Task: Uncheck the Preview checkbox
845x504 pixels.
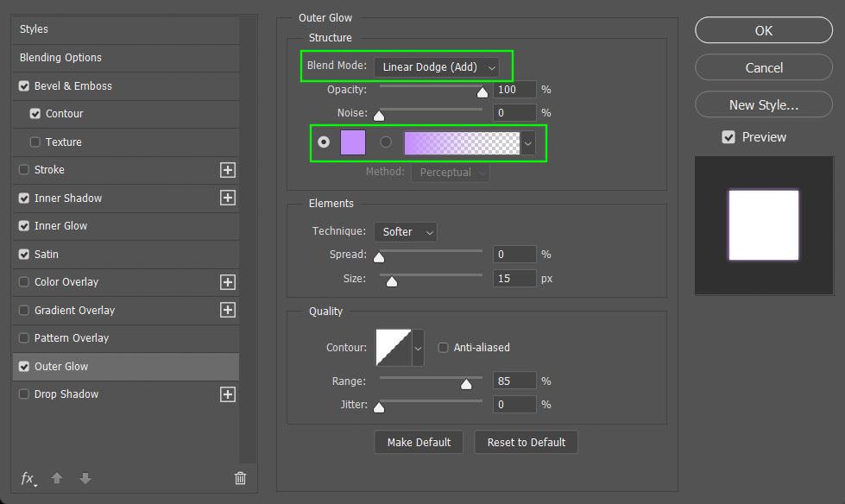Action: point(728,137)
